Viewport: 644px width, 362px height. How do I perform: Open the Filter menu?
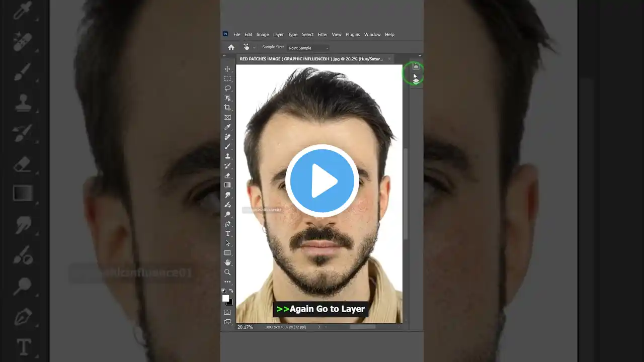(323, 35)
